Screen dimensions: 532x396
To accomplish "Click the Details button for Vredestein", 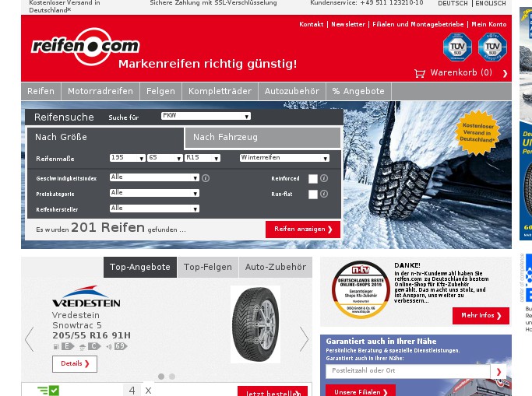I will (75, 364).
